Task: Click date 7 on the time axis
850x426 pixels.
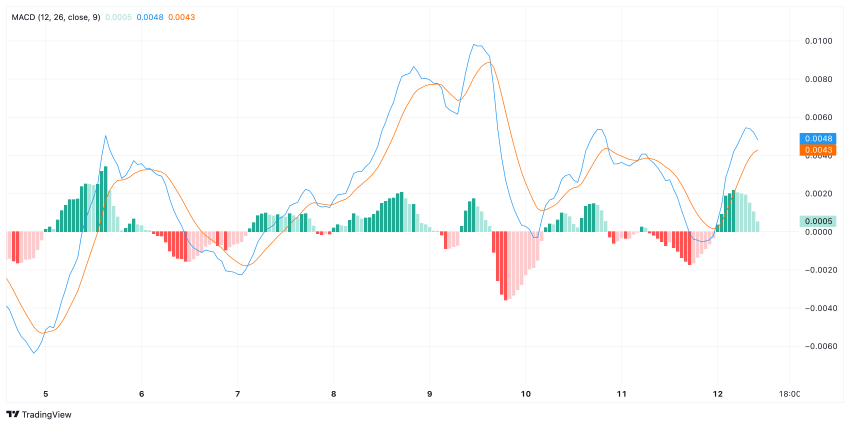Action: click(237, 395)
